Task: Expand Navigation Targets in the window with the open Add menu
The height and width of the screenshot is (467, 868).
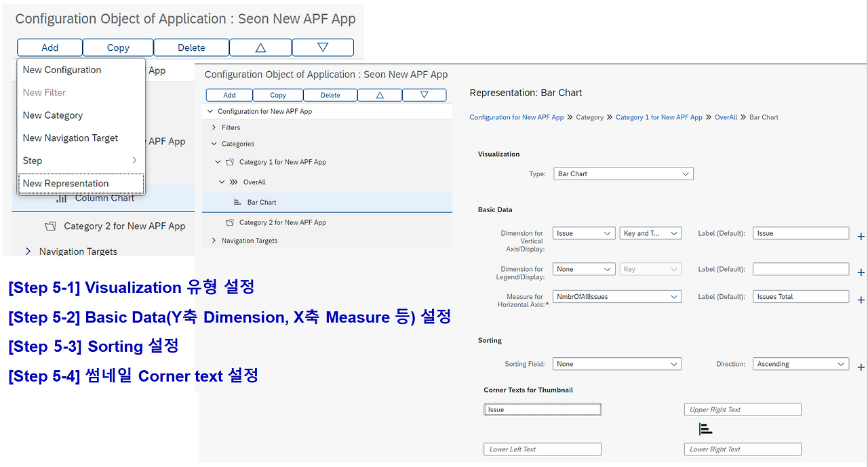Action: (28, 251)
